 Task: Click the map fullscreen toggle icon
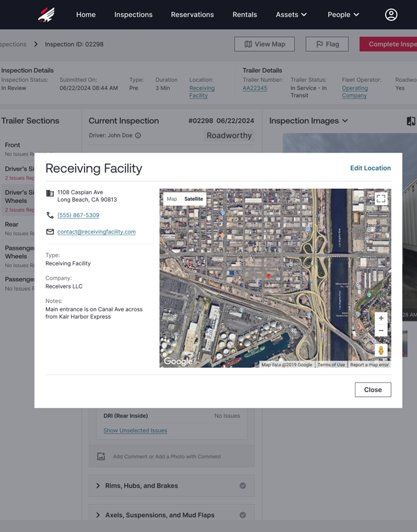pos(381,198)
